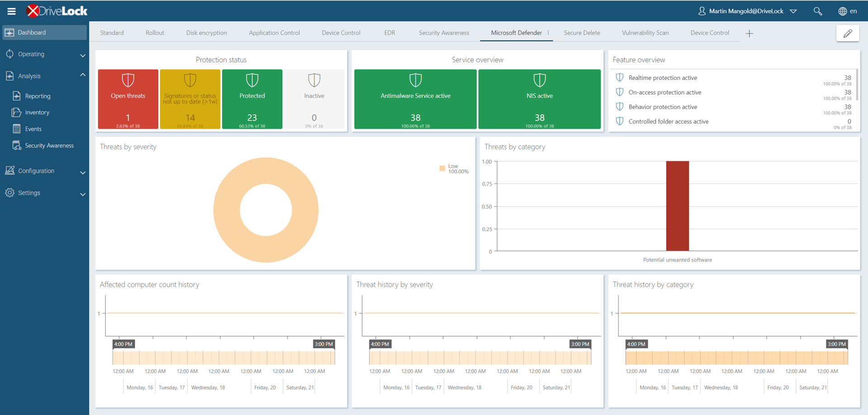868x415 pixels.
Task: Expand the Settings menu chevron
Action: click(x=83, y=194)
